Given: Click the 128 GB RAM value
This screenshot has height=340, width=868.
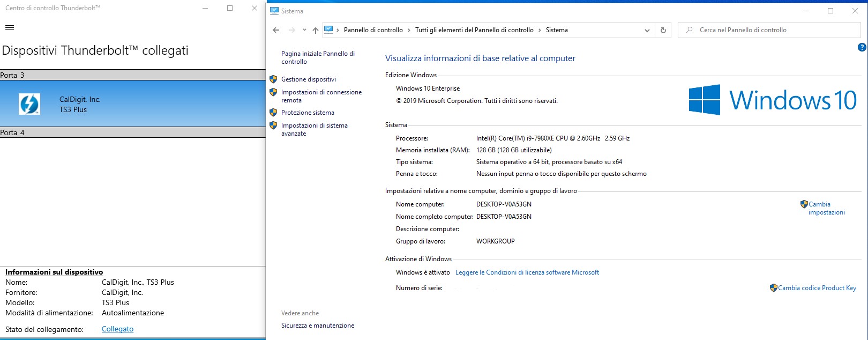Looking at the screenshot, I should click(514, 150).
